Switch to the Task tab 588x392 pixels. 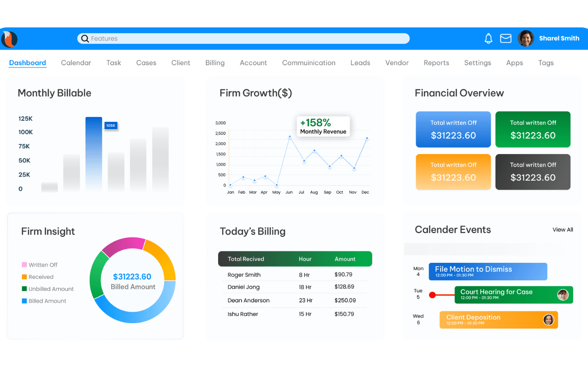pos(114,63)
